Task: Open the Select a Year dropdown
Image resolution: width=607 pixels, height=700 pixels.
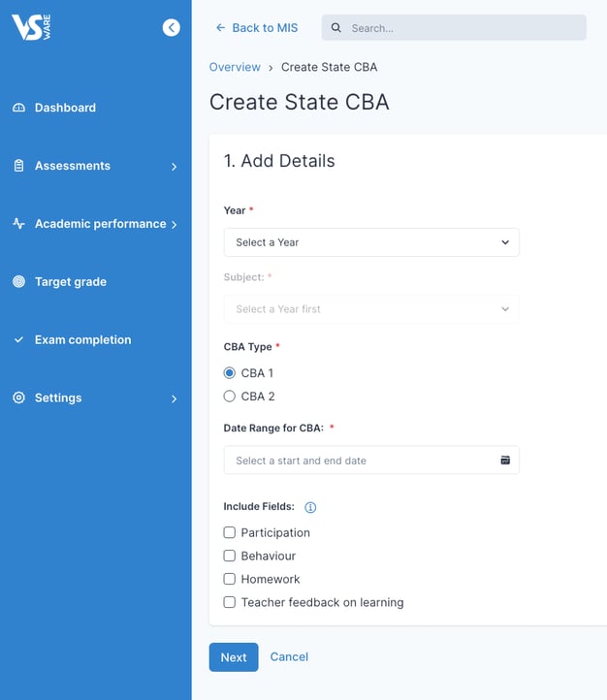Action: point(371,242)
